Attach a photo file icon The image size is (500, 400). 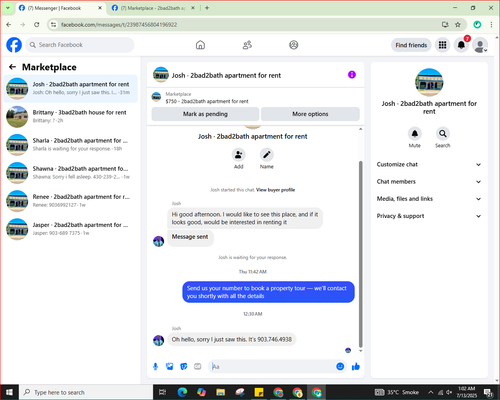[170, 367]
